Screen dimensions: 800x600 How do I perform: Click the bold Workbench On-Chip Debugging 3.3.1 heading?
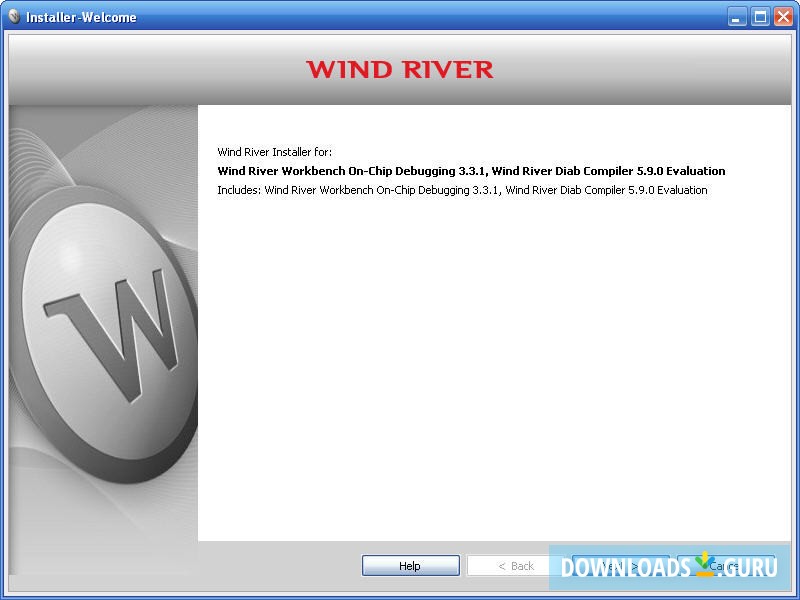coord(471,171)
